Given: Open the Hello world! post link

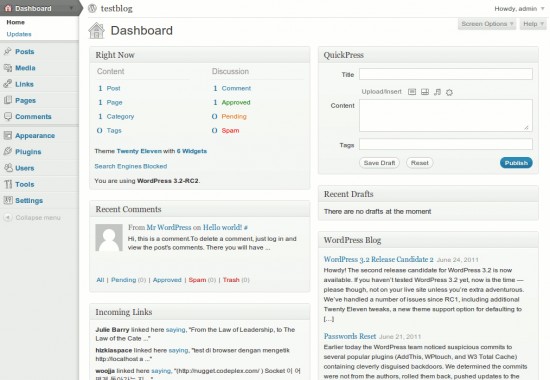Looking at the screenshot, I should (222, 227).
